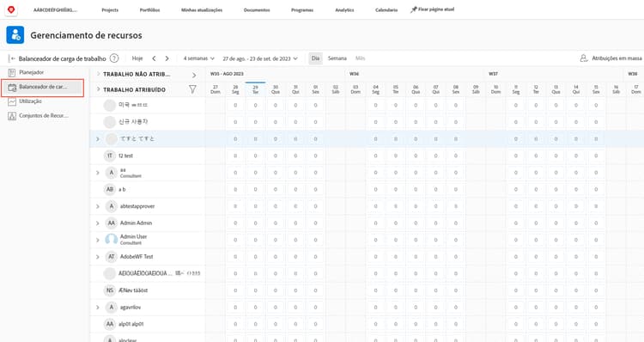Click the 04 Seg day column header
644x342 pixels.
(x=376, y=89)
